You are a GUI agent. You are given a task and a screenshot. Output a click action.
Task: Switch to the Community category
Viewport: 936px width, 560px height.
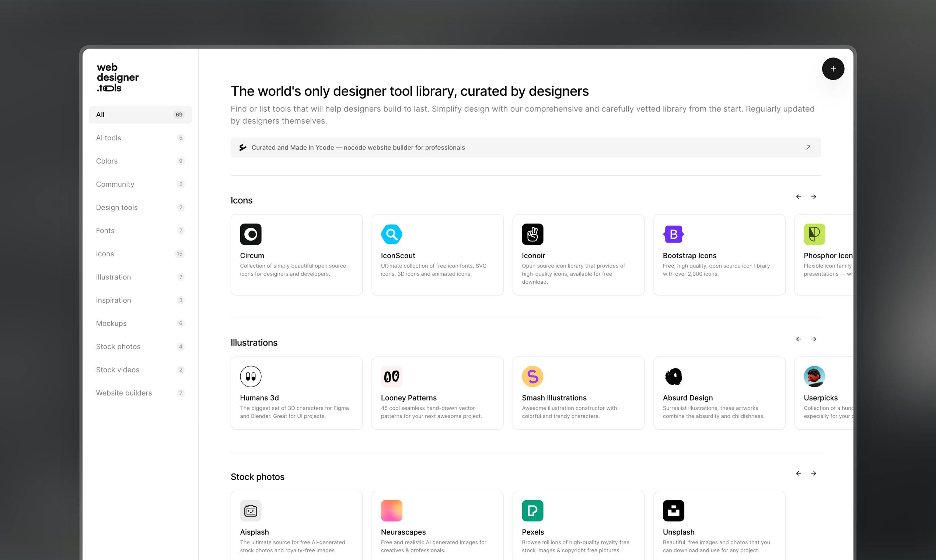point(140,184)
